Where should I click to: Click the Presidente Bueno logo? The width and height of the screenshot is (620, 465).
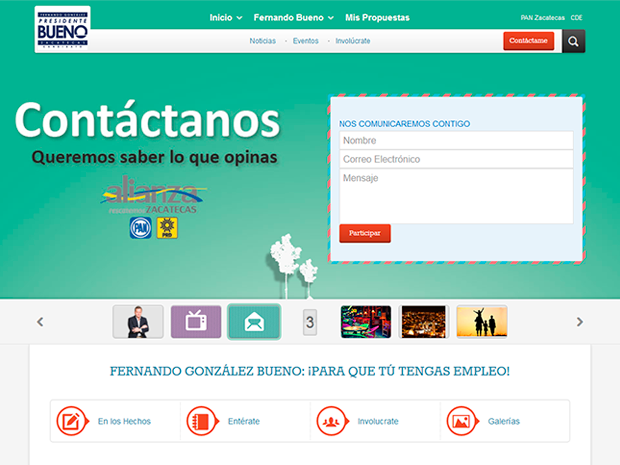click(62, 29)
